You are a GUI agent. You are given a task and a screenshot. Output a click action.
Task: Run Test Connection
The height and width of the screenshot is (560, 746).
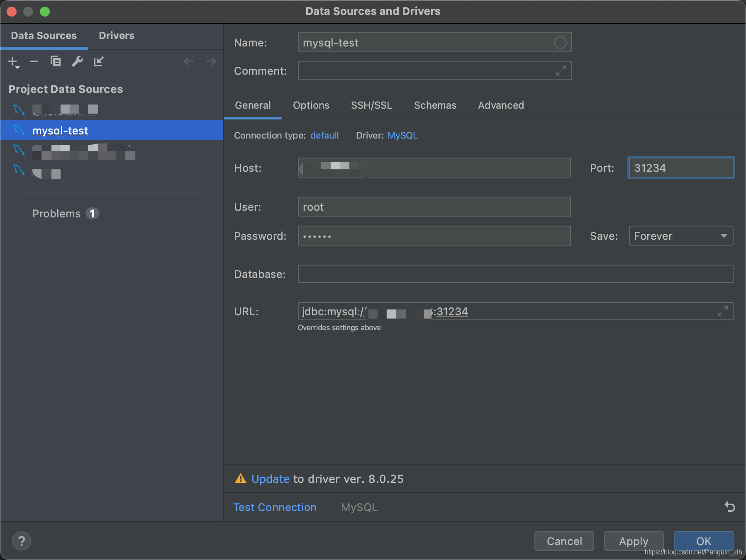click(275, 507)
